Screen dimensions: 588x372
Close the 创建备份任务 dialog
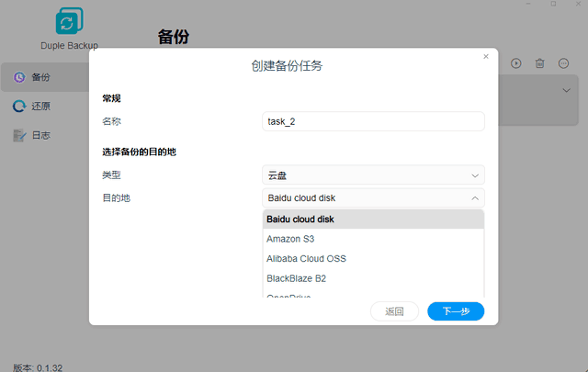[486, 56]
